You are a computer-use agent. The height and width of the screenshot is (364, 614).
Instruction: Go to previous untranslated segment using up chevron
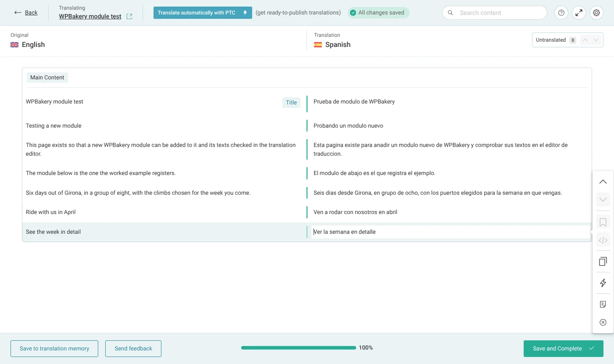point(585,40)
